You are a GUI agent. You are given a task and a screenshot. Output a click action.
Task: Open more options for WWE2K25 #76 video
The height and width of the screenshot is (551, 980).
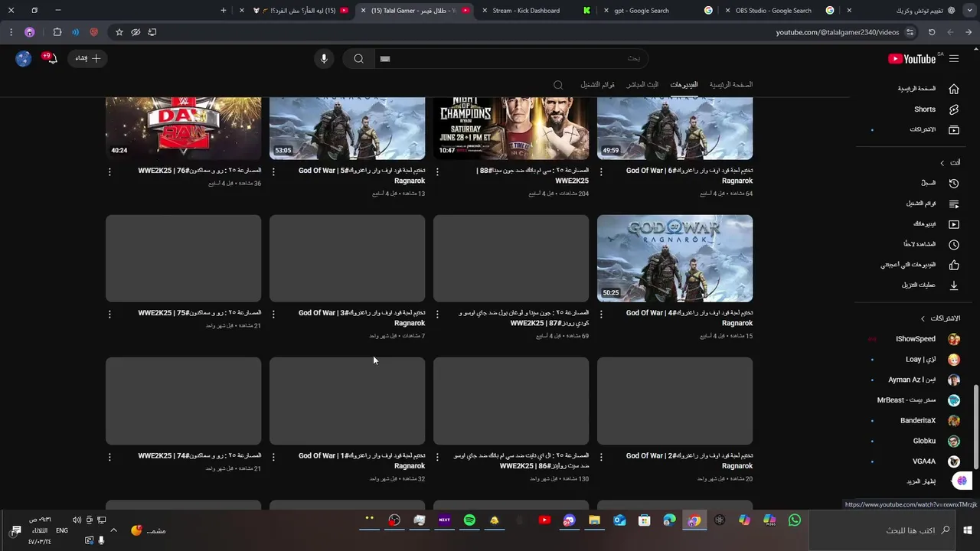click(x=109, y=172)
